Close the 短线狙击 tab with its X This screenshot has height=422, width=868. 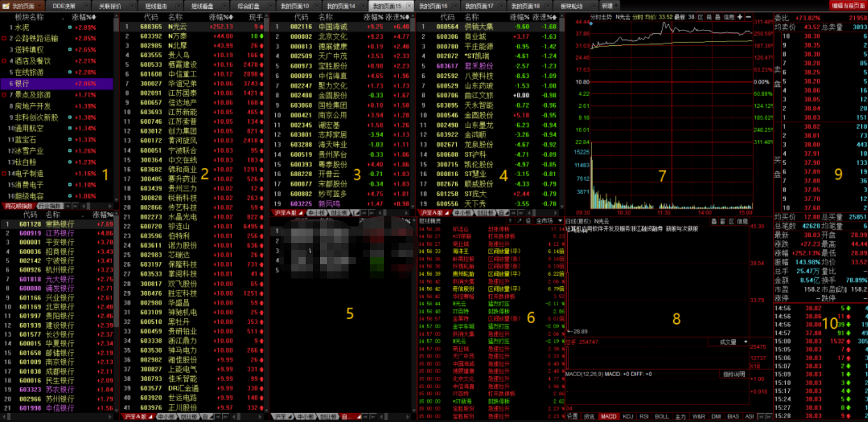pyautogui.click(x=178, y=5)
